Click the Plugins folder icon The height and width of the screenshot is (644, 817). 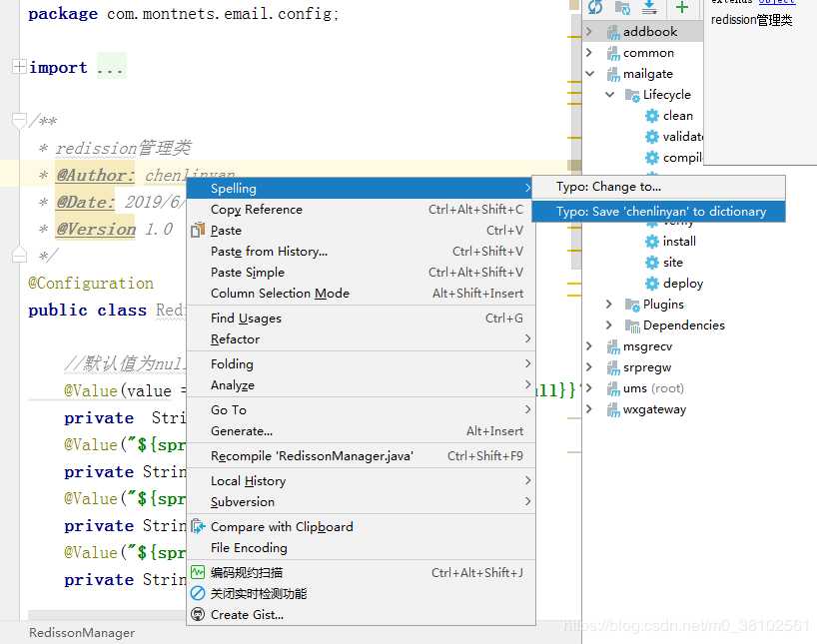(632, 305)
